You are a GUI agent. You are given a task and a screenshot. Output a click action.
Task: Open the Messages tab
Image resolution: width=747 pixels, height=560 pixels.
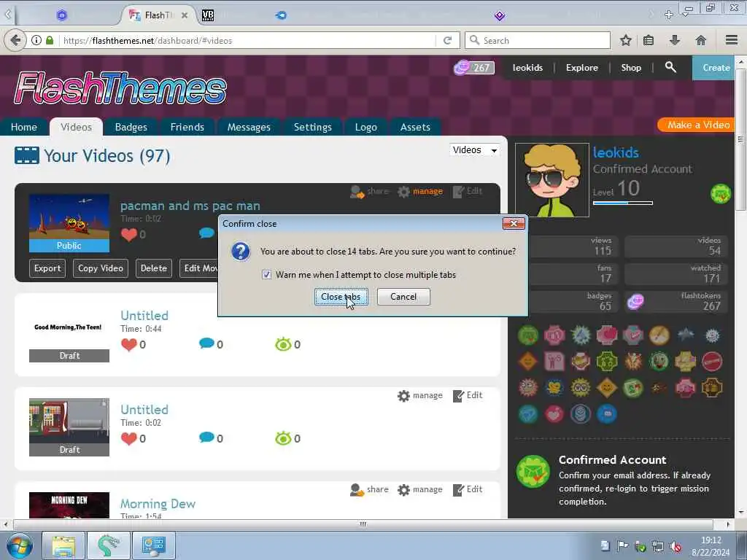(x=249, y=127)
